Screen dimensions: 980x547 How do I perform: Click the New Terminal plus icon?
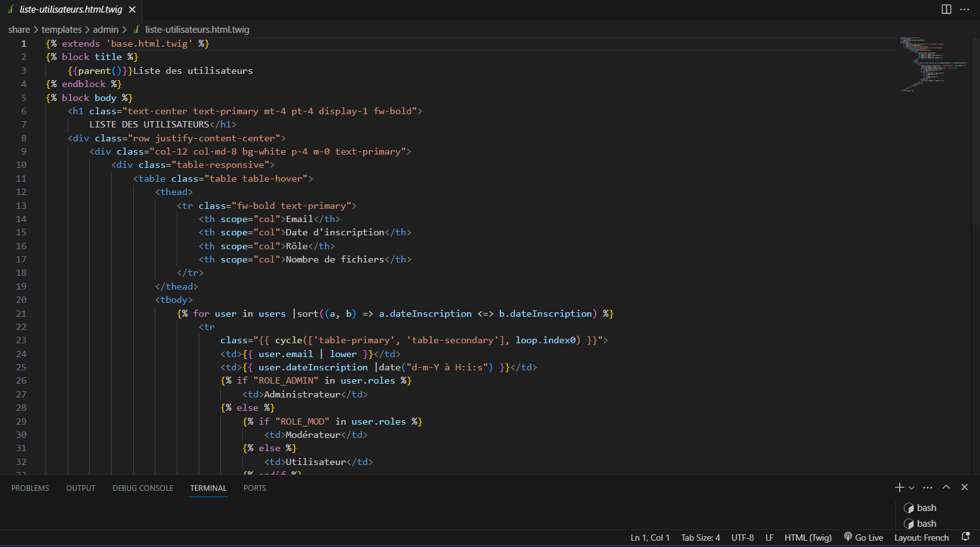[x=899, y=487]
